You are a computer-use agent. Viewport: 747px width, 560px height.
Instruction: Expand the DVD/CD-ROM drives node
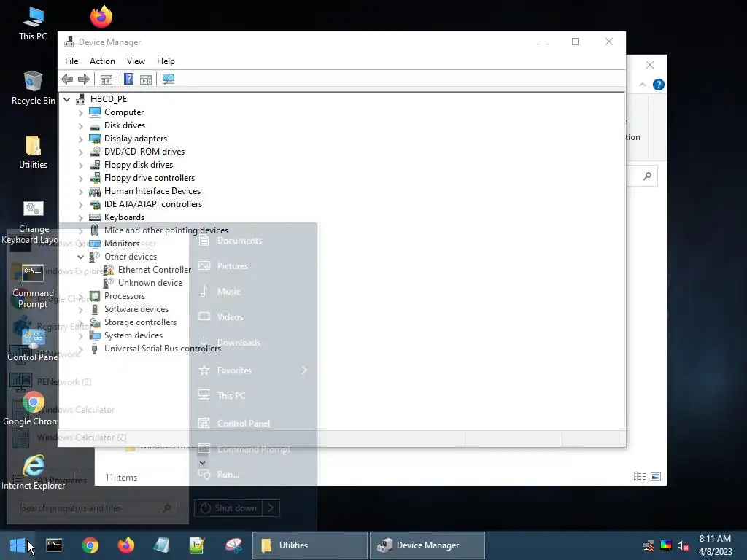pyautogui.click(x=80, y=152)
